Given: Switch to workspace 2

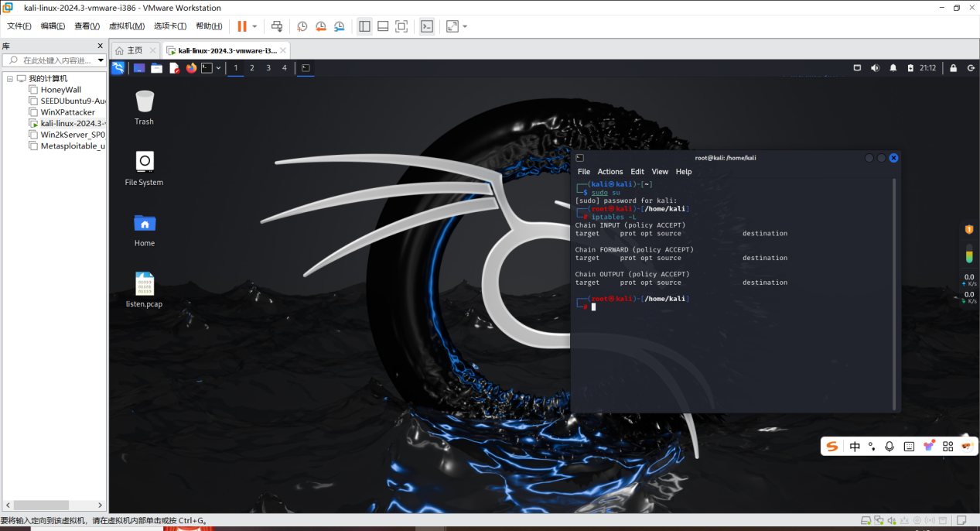Looking at the screenshot, I should pyautogui.click(x=252, y=68).
